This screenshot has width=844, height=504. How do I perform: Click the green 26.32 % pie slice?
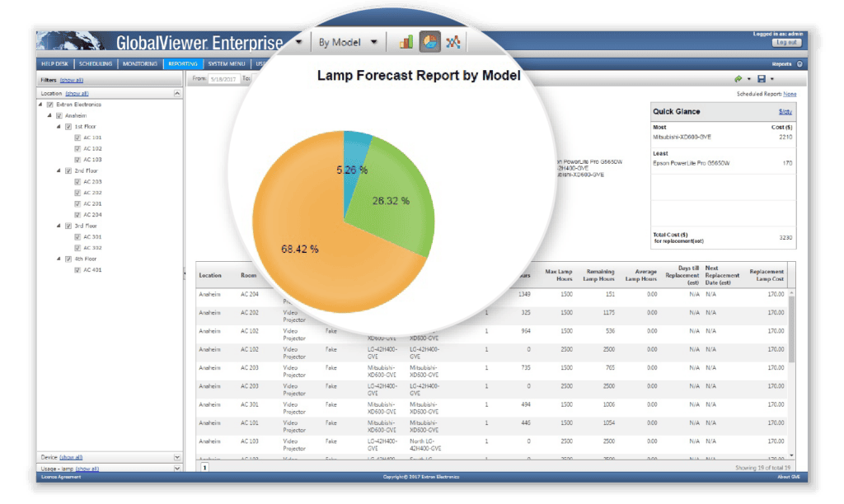pyautogui.click(x=391, y=201)
